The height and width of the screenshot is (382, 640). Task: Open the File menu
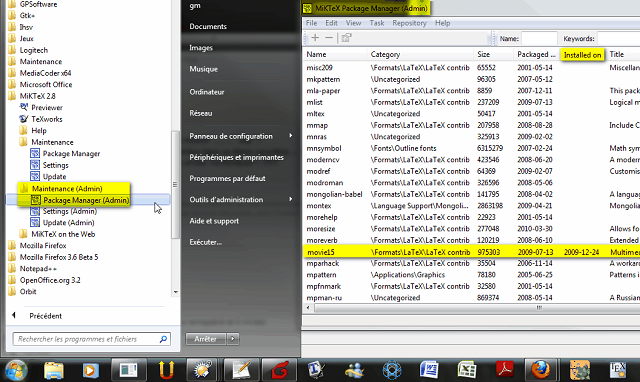(x=311, y=23)
